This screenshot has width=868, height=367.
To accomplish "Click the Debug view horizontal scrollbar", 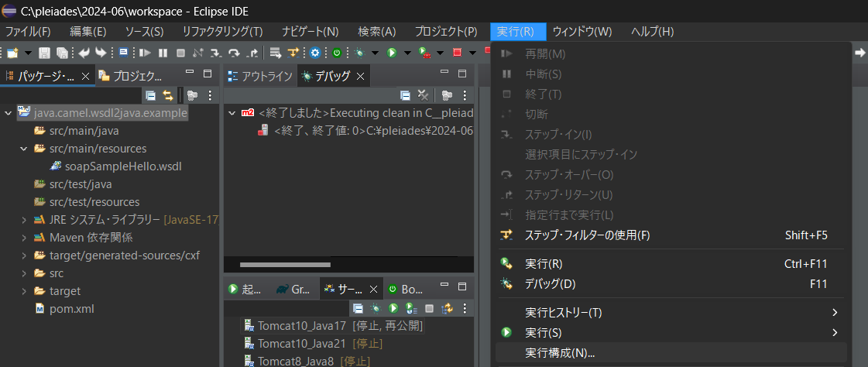I will 285,265.
